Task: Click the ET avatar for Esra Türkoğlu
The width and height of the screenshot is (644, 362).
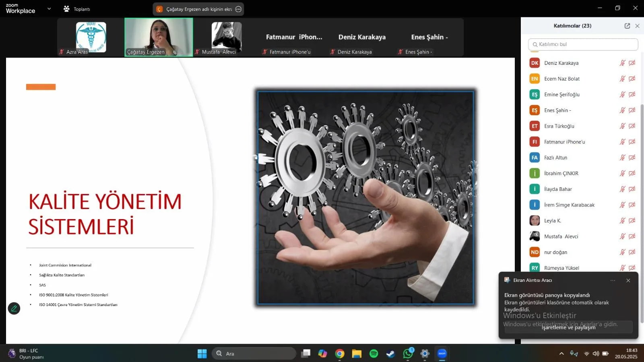Action: pos(535,126)
